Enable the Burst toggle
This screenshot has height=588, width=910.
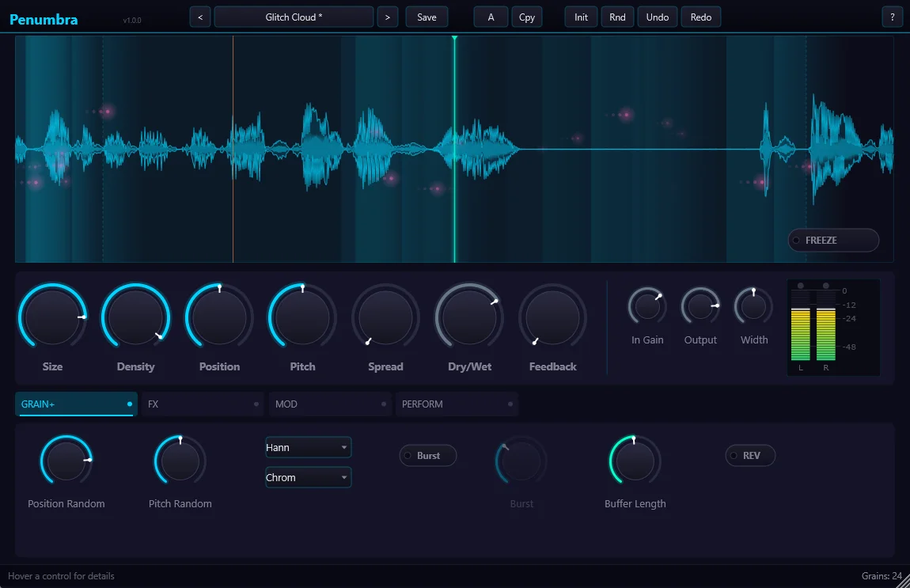(428, 456)
